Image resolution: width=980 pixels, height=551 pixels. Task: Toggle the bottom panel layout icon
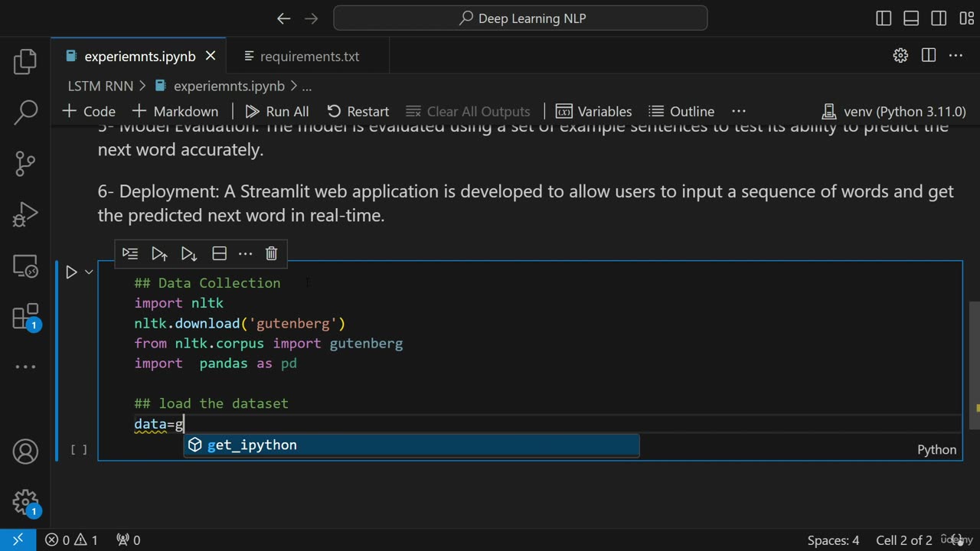click(x=911, y=18)
